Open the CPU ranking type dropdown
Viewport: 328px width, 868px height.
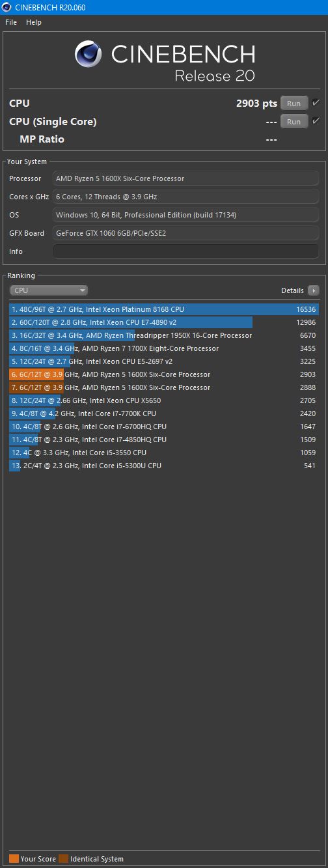click(x=49, y=290)
